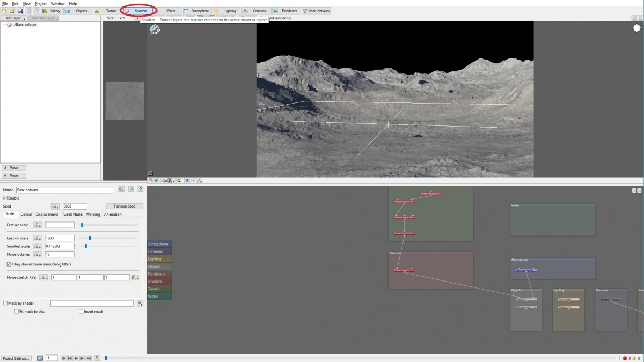Check the Invert mask option
The width and height of the screenshot is (644, 362).
click(80, 311)
